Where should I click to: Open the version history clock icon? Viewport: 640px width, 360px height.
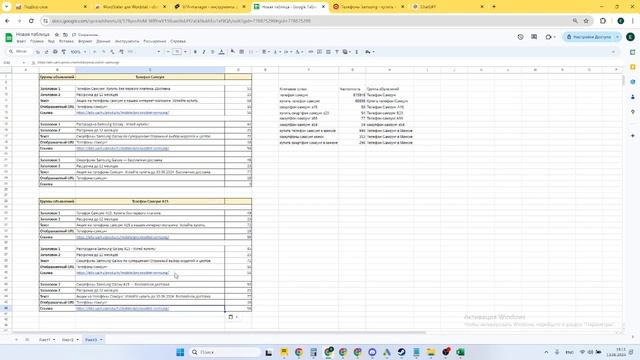520,37
